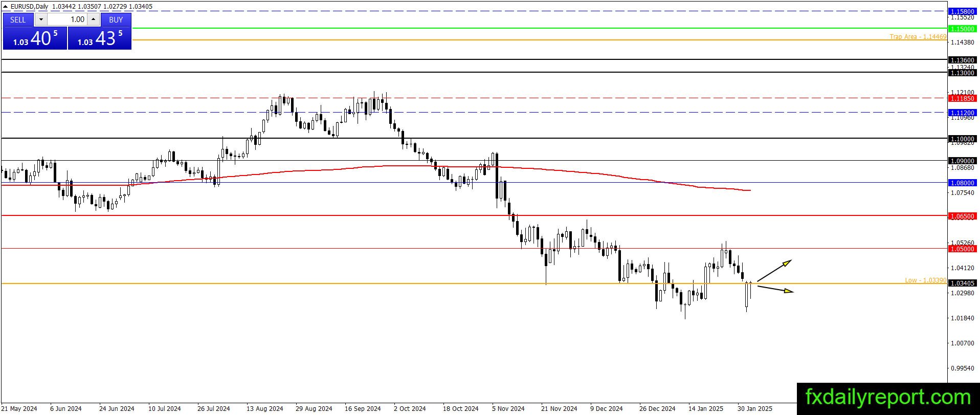Image resolution: width=980 pixels, height=415 pixels.
Task: Click the 1.09000 price level label
Action: pos(962,161)
